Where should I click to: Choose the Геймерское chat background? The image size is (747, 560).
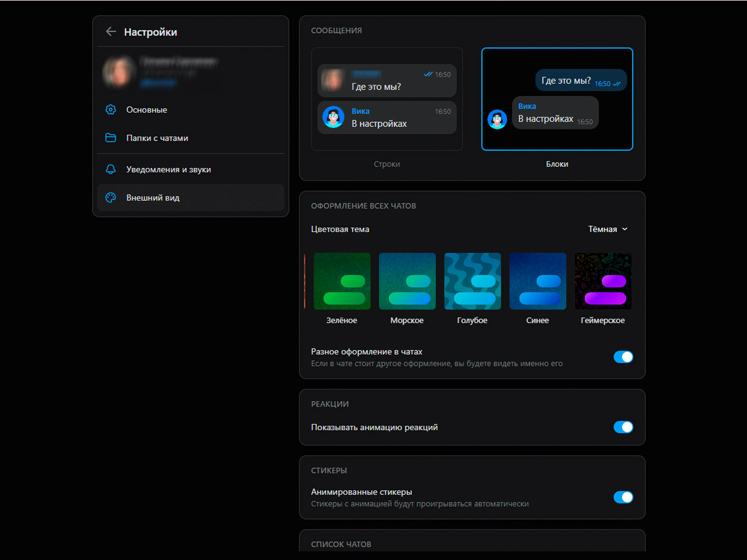tap(603, 281)
